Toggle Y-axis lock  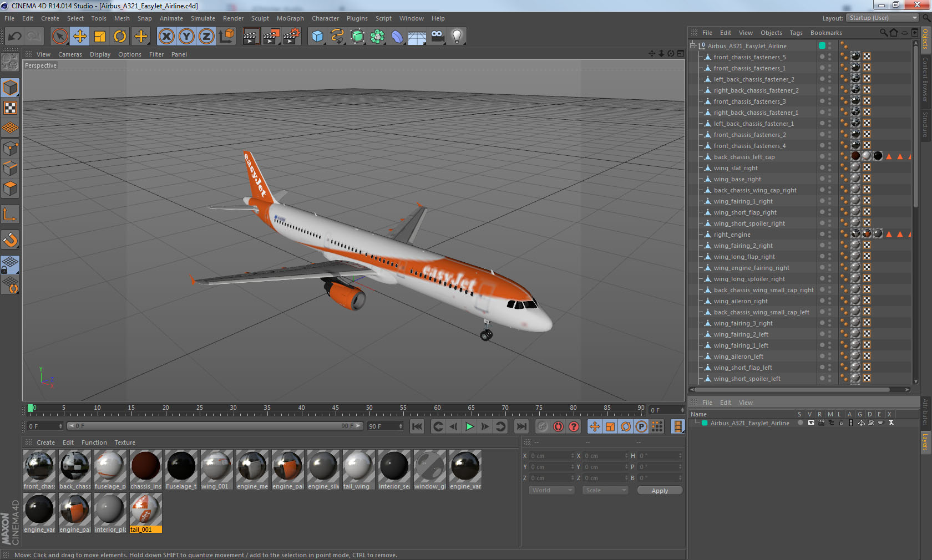[186, 37]
